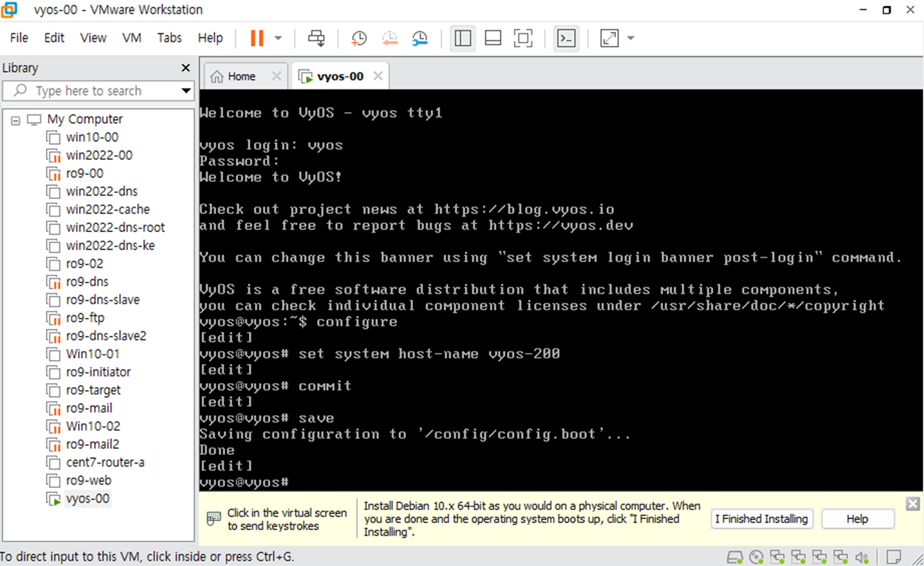Select ro9-target in the library
Image resolution: width=924 pixels, height=566 pixels.
coord(93,389)
